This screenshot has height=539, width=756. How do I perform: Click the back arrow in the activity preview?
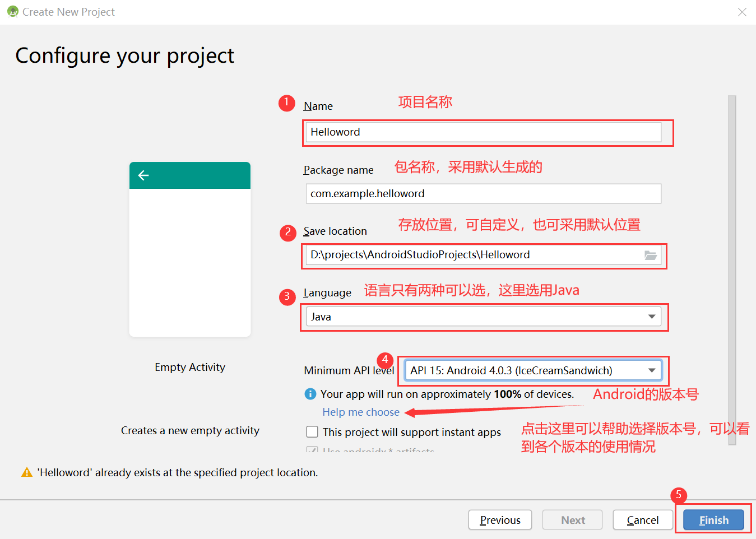pyautogui.click(x=143, y=175)
